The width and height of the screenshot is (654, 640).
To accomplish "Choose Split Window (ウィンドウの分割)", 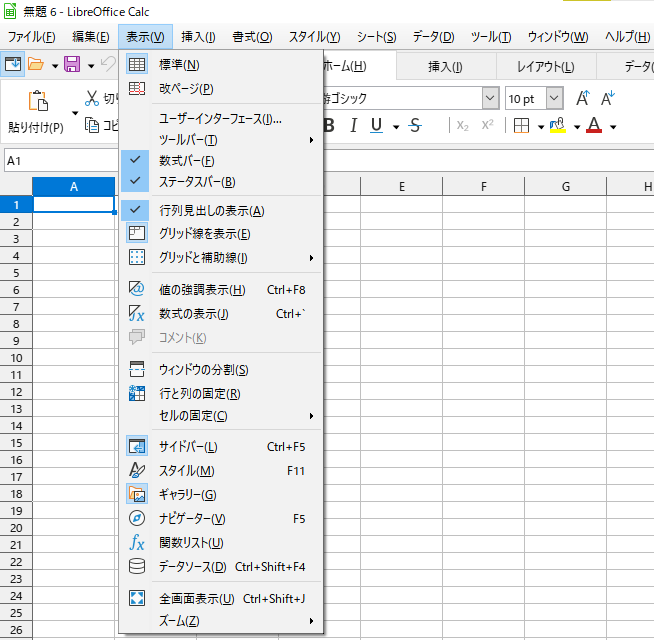I will 221,369.
